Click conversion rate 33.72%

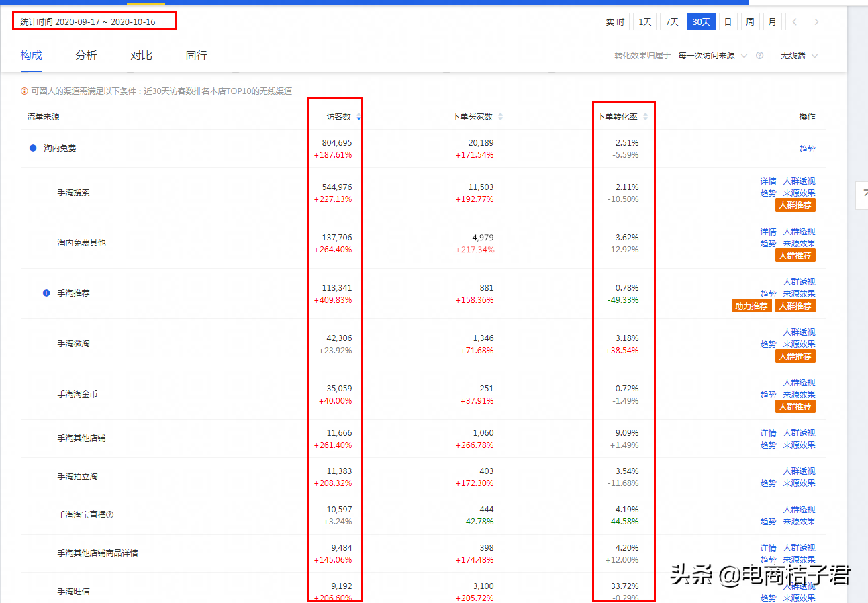click(625, 586)
